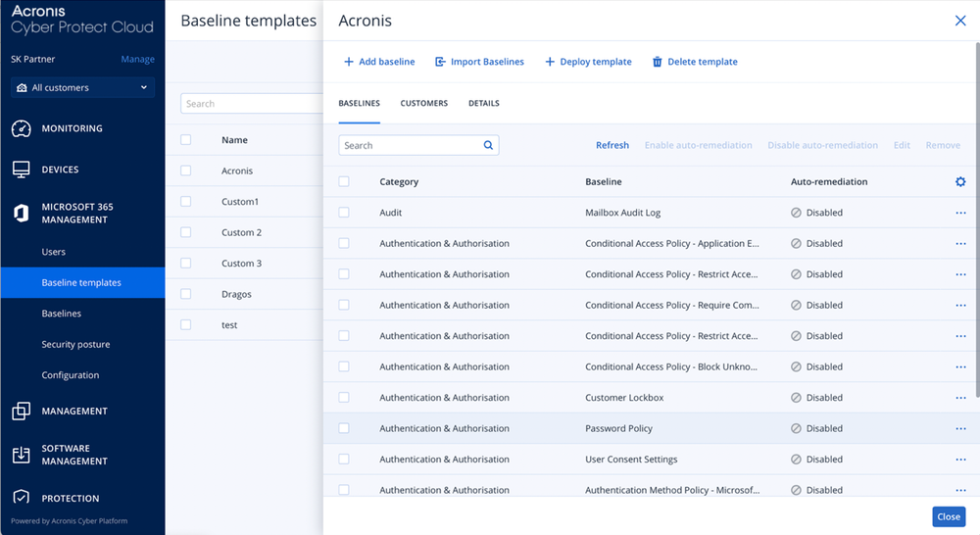This screenshot has height=535, width=980.
Task: Click Refresh in baselines toolbar
Action: tap(612, 145)
